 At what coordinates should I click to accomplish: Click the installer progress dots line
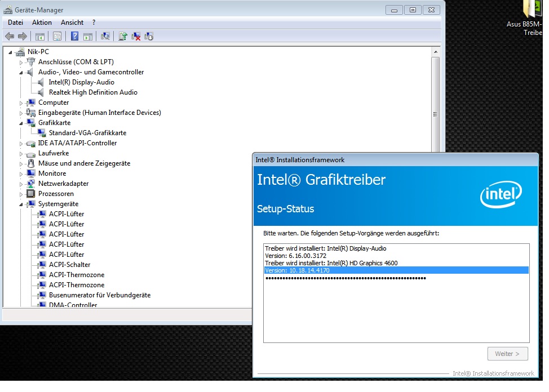[346, 278]
